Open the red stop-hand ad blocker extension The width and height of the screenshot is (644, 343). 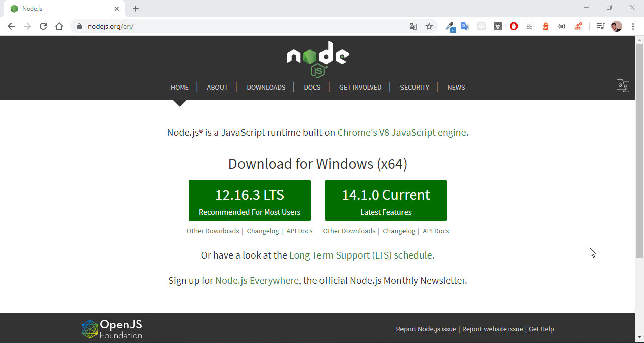click(x=514, y=26)
